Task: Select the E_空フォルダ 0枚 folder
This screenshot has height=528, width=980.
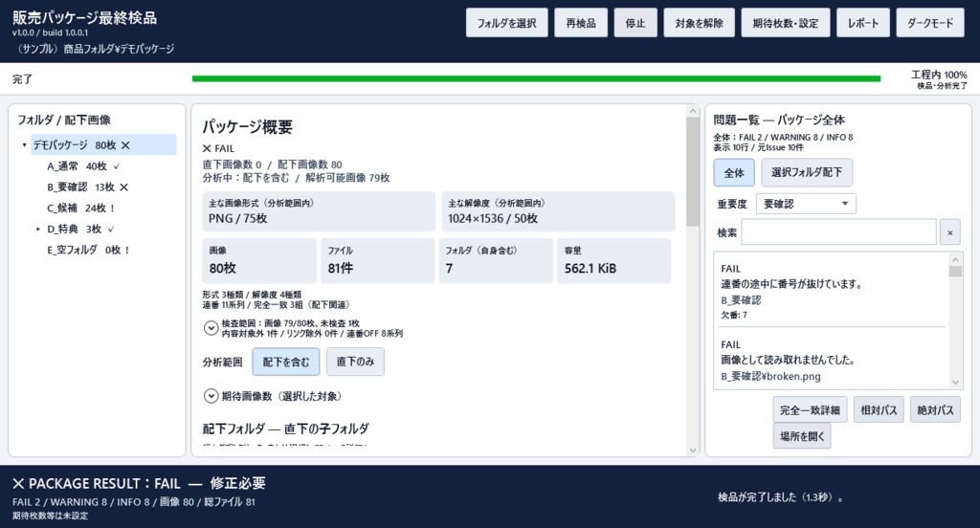Action: click(x=87, y=250)
